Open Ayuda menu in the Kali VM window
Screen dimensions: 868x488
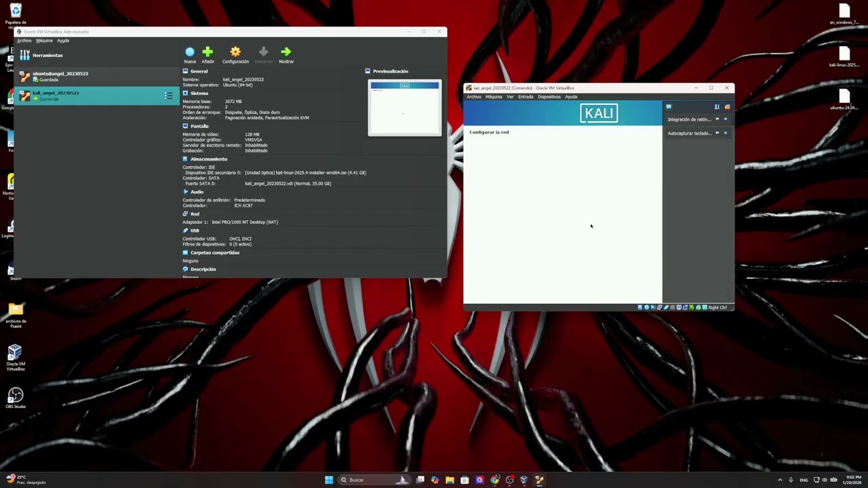571,97
